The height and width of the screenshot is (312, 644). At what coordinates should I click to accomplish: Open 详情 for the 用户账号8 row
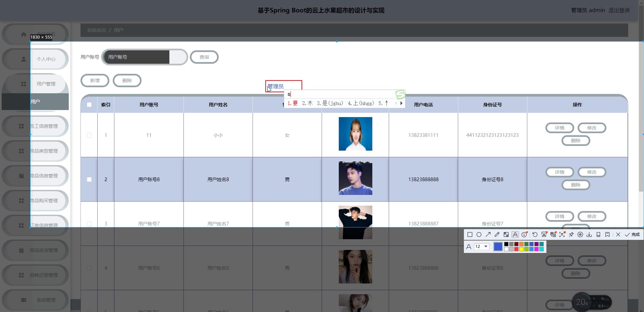pyautogui.click(x=559, y=172)
